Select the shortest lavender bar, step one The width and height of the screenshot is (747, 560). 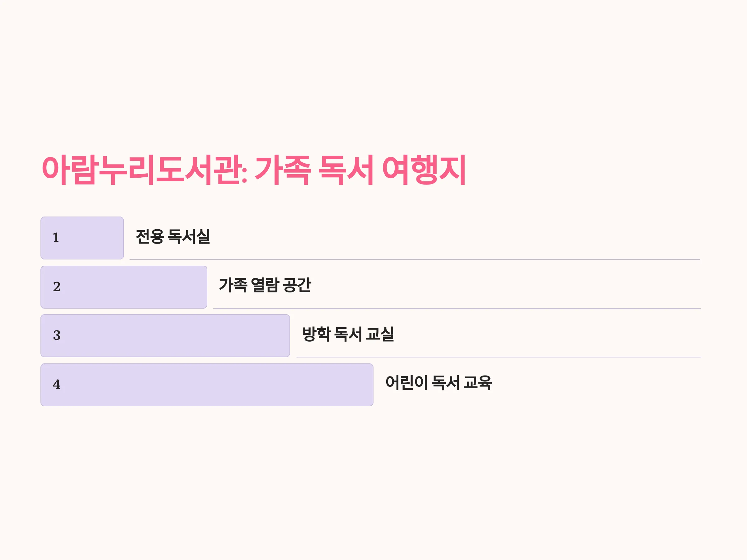[82, 238]
